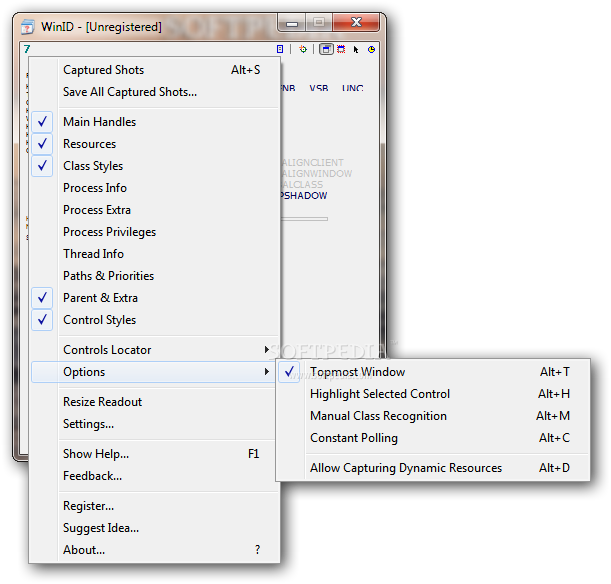Enable the Process Privileges section

click(155, 232)
